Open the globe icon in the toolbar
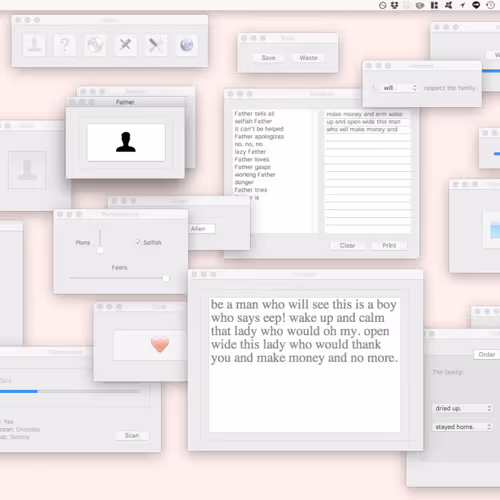The height and width of the screenshot is (500, 500). 187,45
